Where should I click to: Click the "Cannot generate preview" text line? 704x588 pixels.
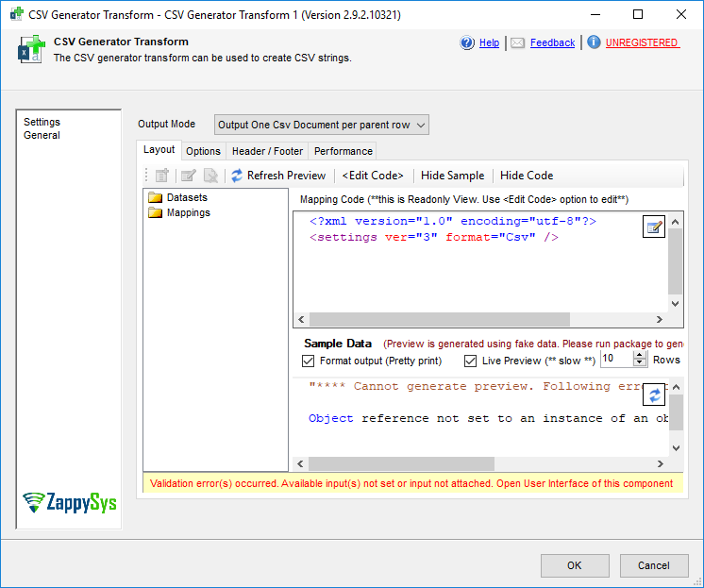tap(476, 386)
